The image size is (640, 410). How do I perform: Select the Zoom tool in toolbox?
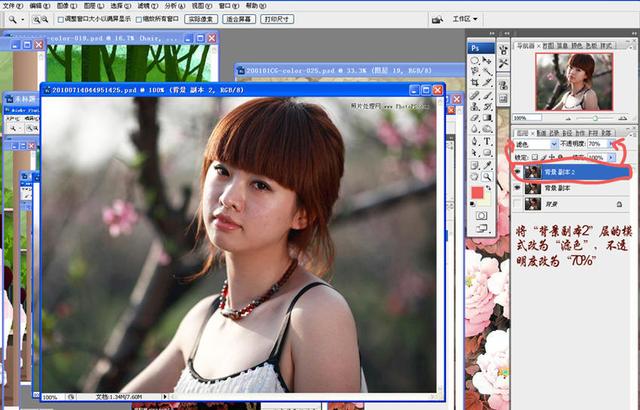click(x=487, y=177)
